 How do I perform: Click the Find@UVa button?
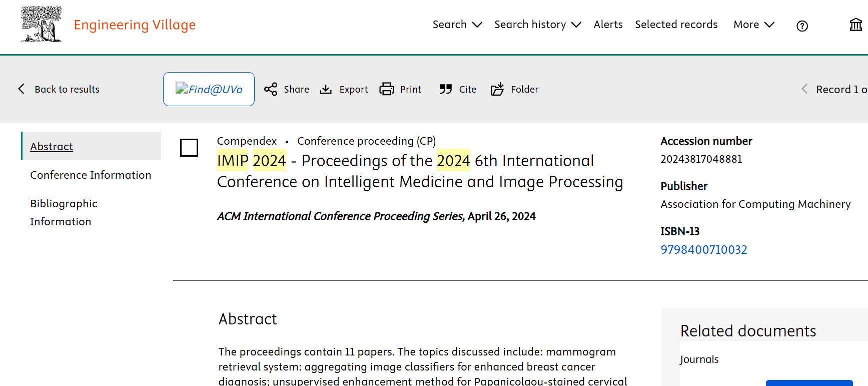(209, 89)
